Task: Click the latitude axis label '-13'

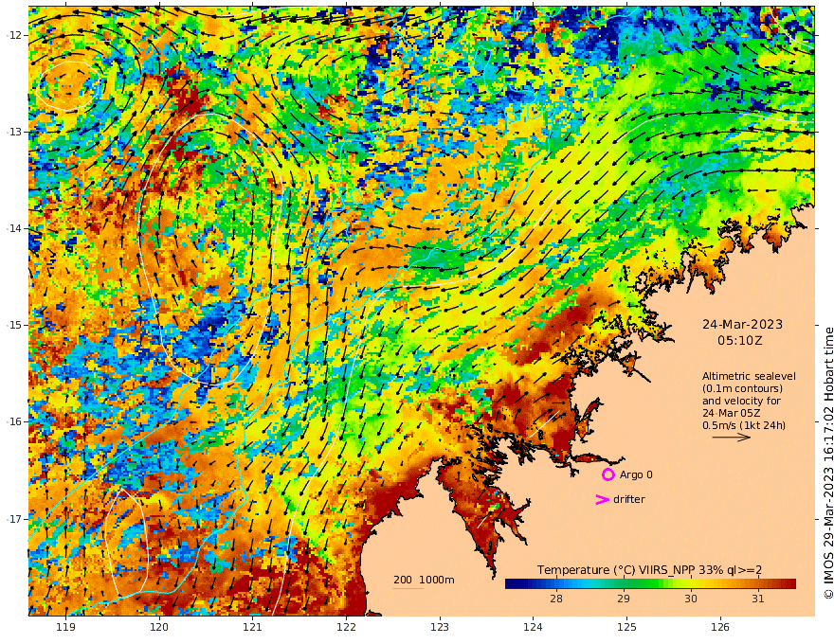Action: click(14, 132)
